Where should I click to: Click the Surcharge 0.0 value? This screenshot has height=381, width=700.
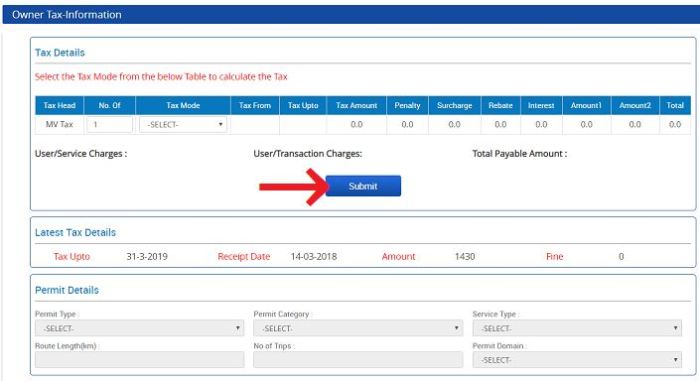click(x=454, y=125)
